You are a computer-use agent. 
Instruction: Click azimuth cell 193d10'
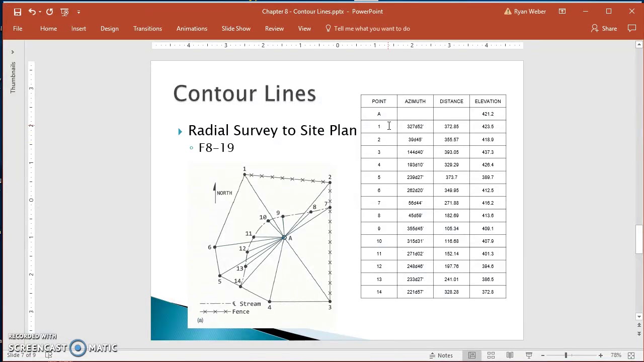click(415, 165)
